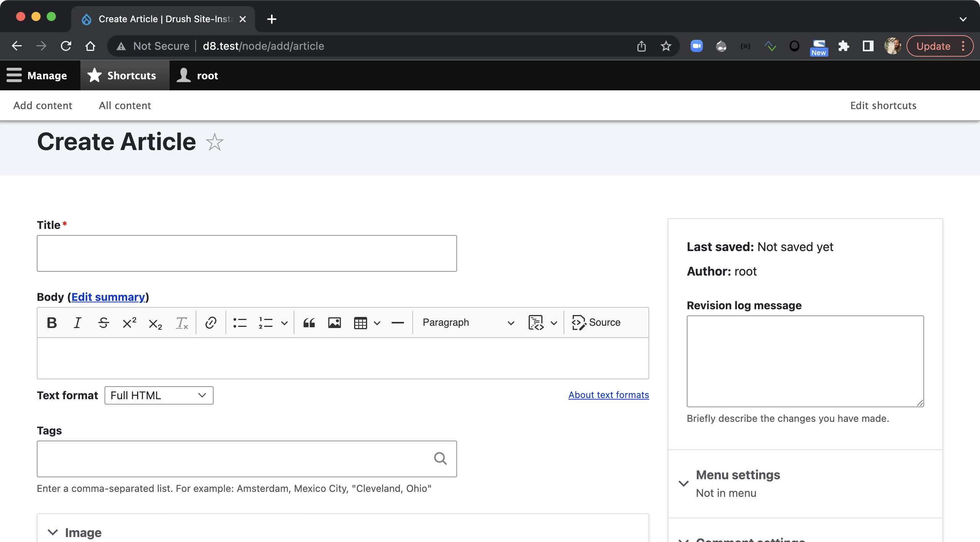Open the Paragraph style dropdown
Viewport: 980px width, 542px height.
pos(467,323)
